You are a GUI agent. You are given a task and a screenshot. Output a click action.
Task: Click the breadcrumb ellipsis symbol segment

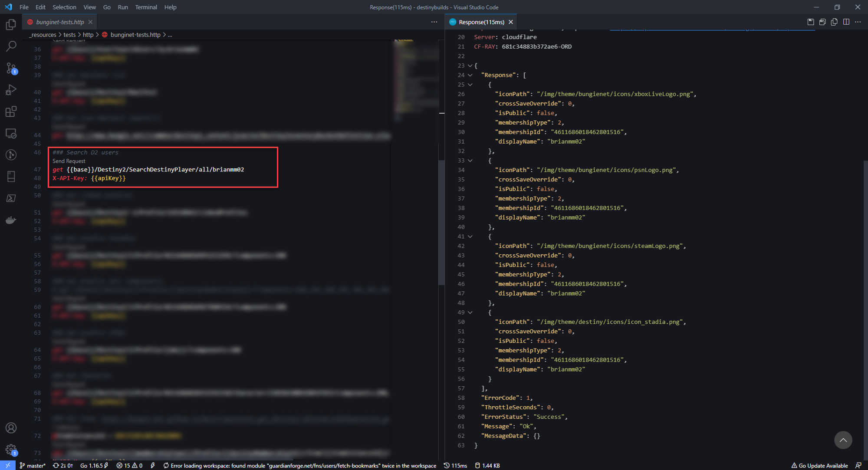point(170,35)
